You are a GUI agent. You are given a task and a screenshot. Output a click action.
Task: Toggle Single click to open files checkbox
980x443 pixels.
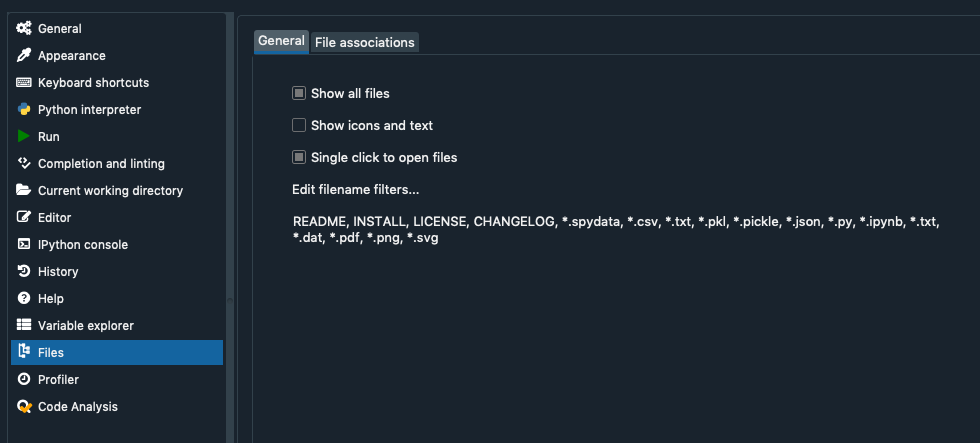[298, 158]
